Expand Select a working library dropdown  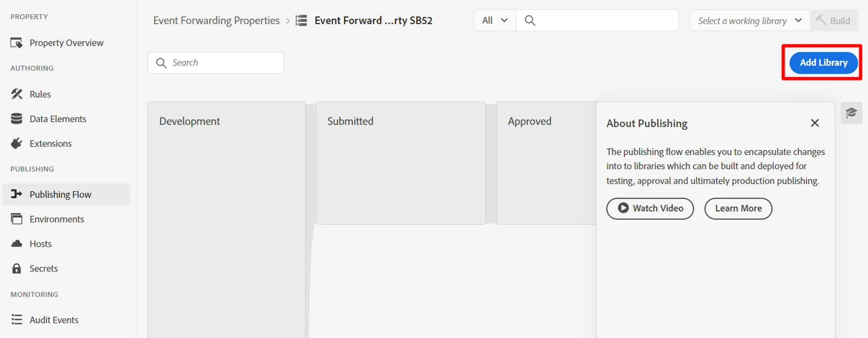[750, 20]
